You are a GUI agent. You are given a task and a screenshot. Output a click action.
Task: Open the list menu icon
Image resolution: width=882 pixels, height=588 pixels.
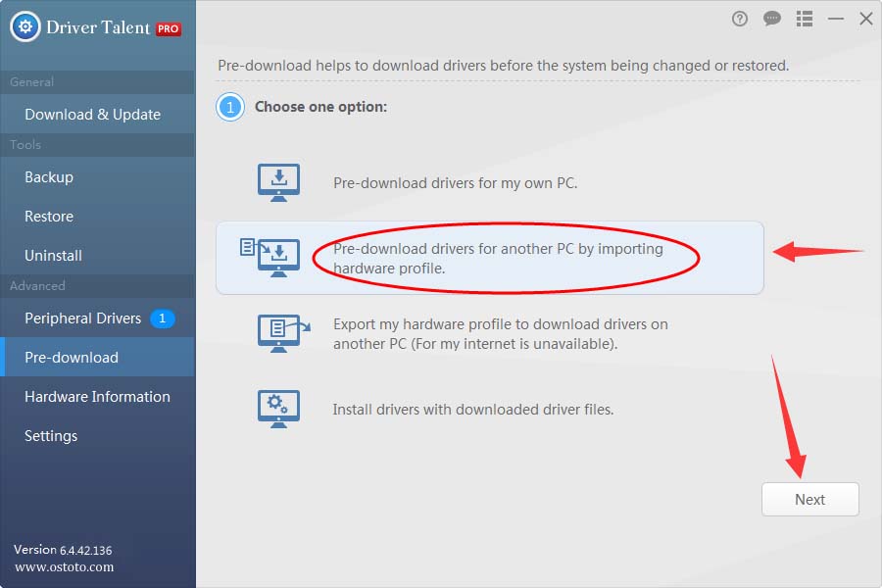pos(805,20)
